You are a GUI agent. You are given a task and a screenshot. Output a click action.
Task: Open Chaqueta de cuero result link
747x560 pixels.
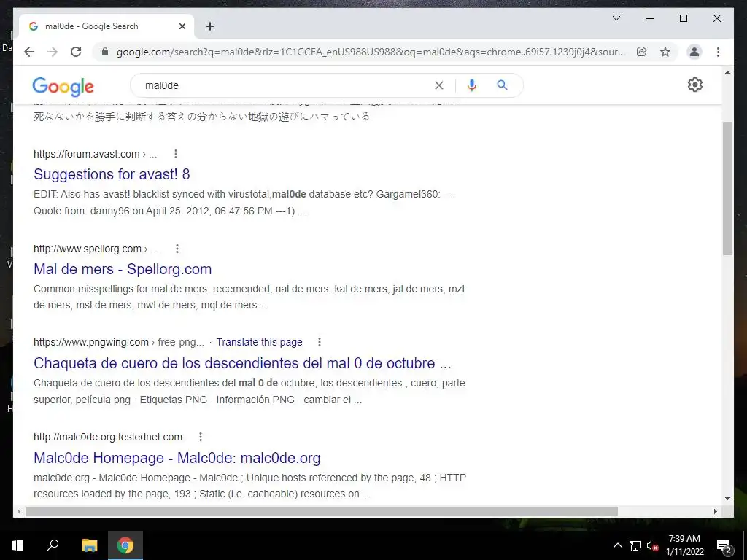click(x=242, y=363)
